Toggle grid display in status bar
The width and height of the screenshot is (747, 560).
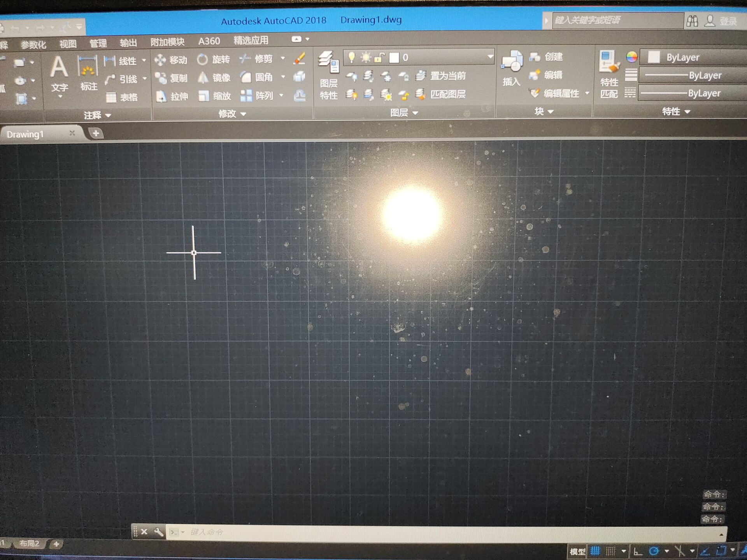pos(595,551)
